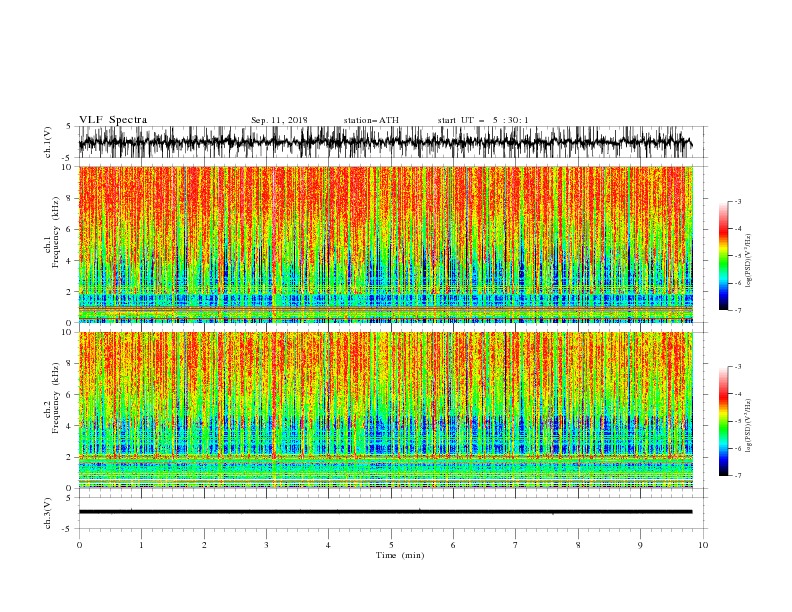792x612 pixels.
Task: Click the '-3' label on ch.2 colorbar
Action: tap(738, 367)
